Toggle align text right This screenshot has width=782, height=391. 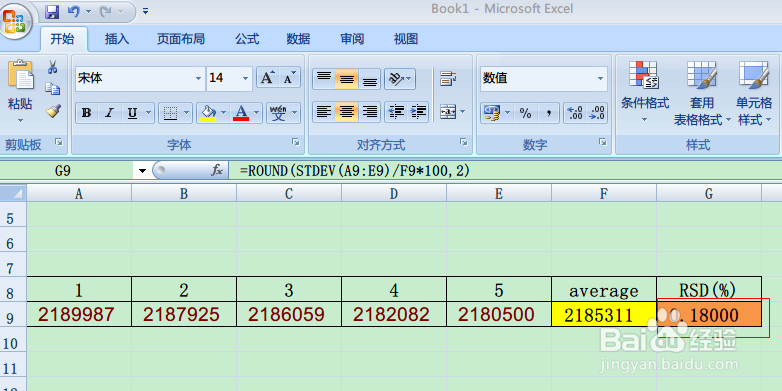coord(370,112)
